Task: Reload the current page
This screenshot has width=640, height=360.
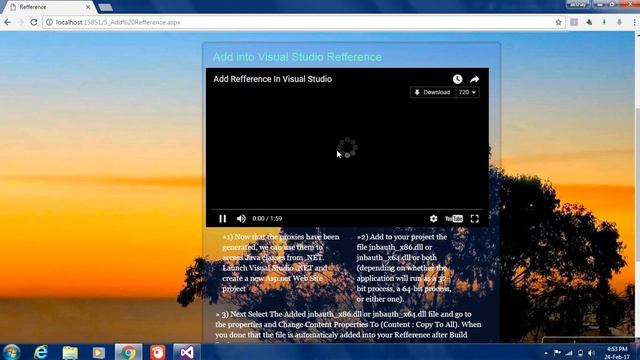Action: tap(34, 22)
